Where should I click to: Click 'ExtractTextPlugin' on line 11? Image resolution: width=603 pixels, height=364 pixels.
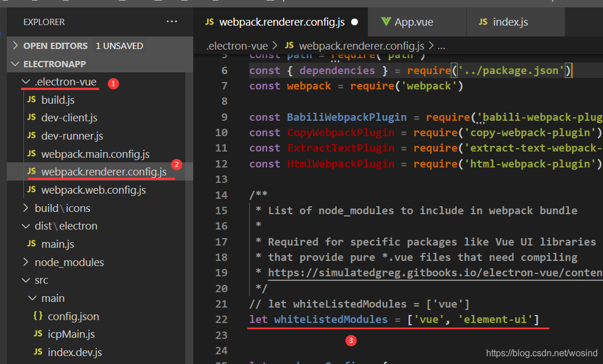[x=340, y=148]
